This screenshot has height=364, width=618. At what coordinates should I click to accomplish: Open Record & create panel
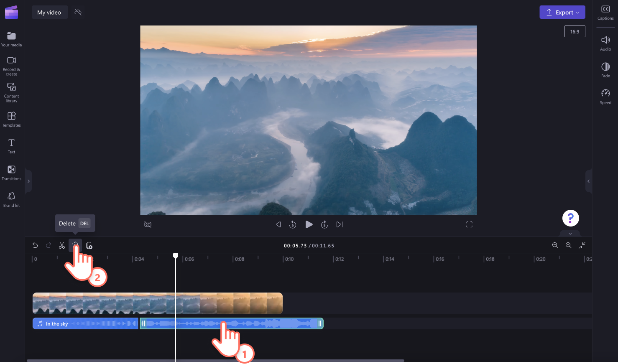point(11,66)
